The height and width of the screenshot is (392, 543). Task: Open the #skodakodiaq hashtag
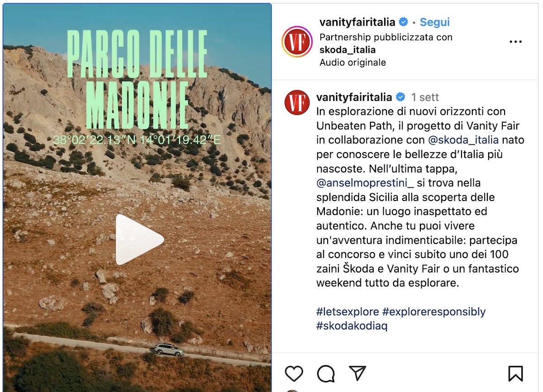coord(352,326)
